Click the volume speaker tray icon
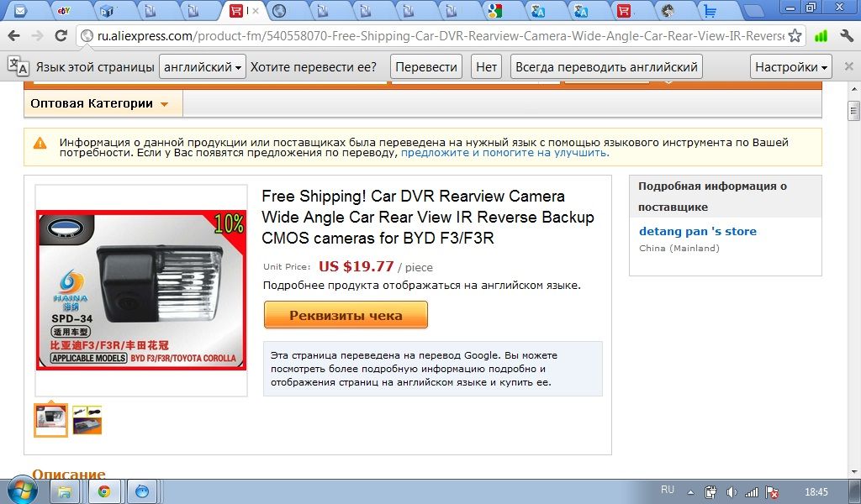The image size is (861, 504). [732, 492]
